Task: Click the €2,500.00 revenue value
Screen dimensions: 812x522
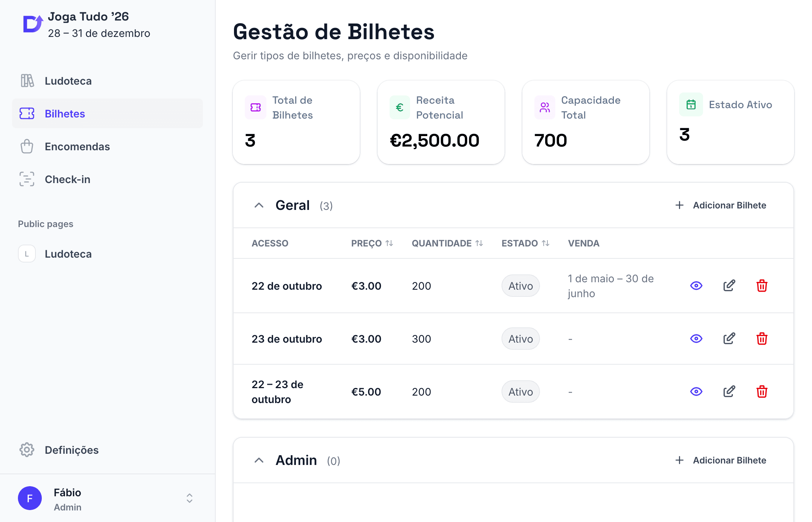Action: coord(435,141)
